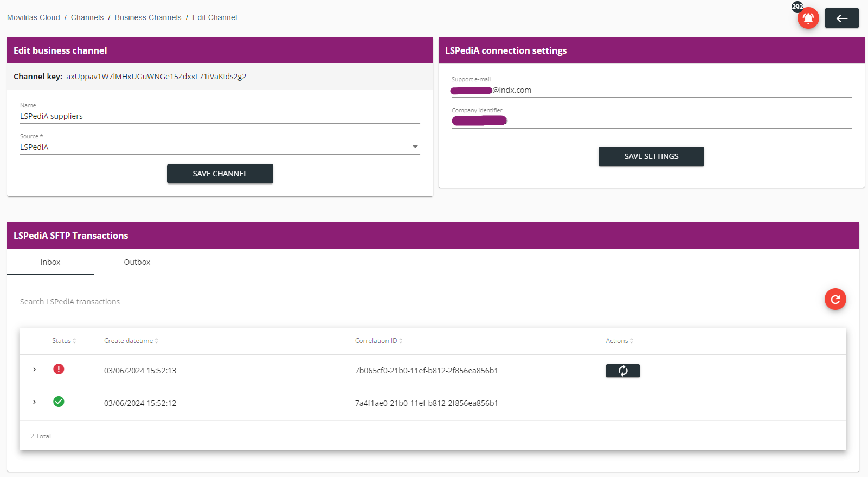Click green success status icon on second row
868x477 pixels.
pyautogui.click(x=59, y=402)
